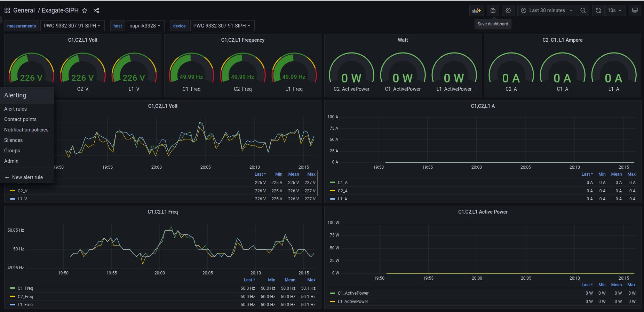The height and width of the screenshot is (312, 644).
Task: Star the Exagate-SIPH dashboard
Action: coord(85,10)
